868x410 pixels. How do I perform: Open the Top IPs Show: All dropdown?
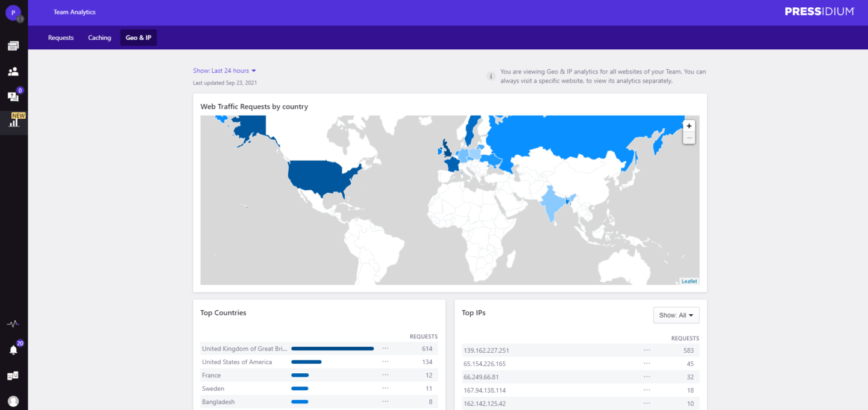coord(676,315)
